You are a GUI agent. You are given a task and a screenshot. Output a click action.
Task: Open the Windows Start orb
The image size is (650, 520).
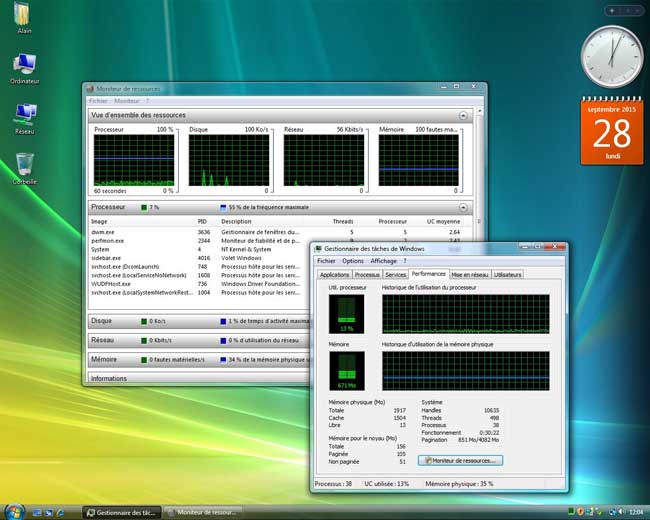pos(14,512)
